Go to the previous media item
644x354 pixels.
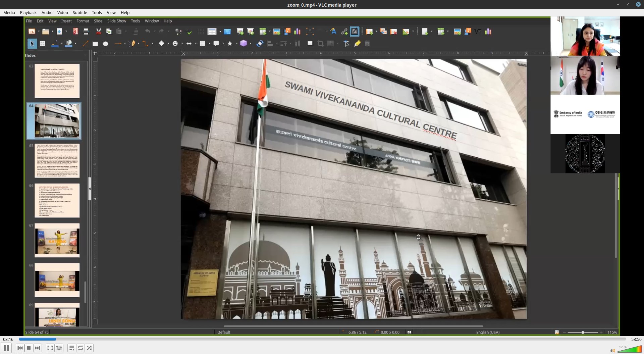(x=20, y=348)
